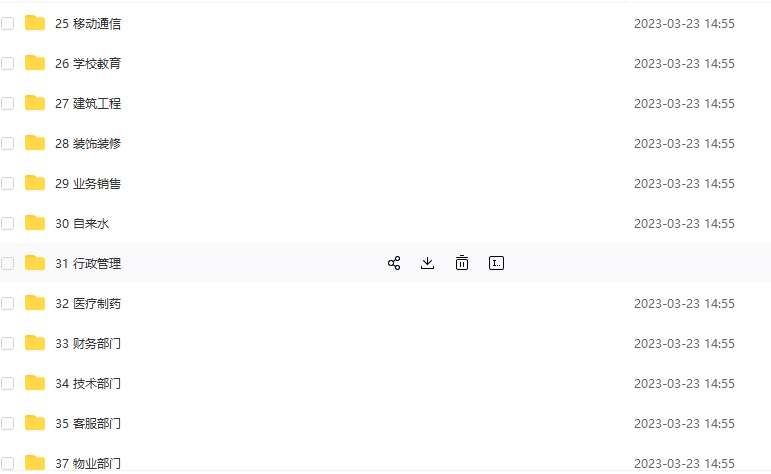Screen dimensions: 771x474
Task: Open the 31 行政管理 folder name
Action: (88, 263)
